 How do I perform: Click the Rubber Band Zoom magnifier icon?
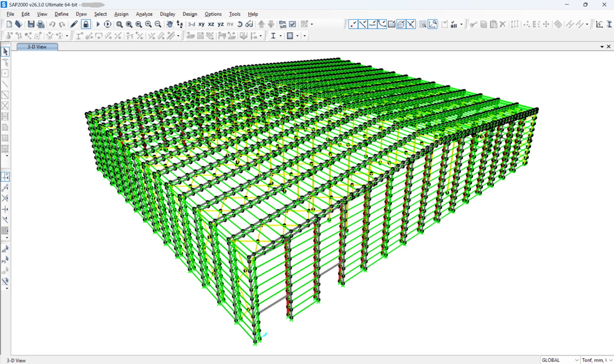pyautogui.click(x=119, y=24)
